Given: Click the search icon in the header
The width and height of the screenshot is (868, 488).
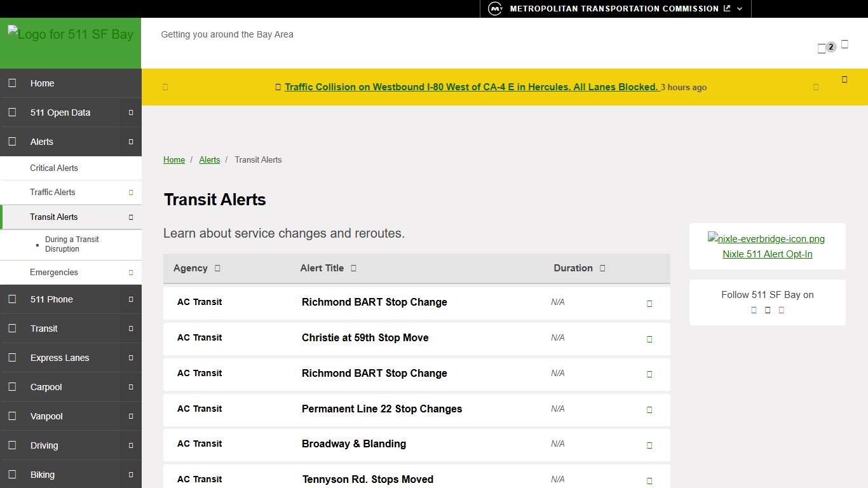Looking at the screenshot, I should click(x=844, y=43).
